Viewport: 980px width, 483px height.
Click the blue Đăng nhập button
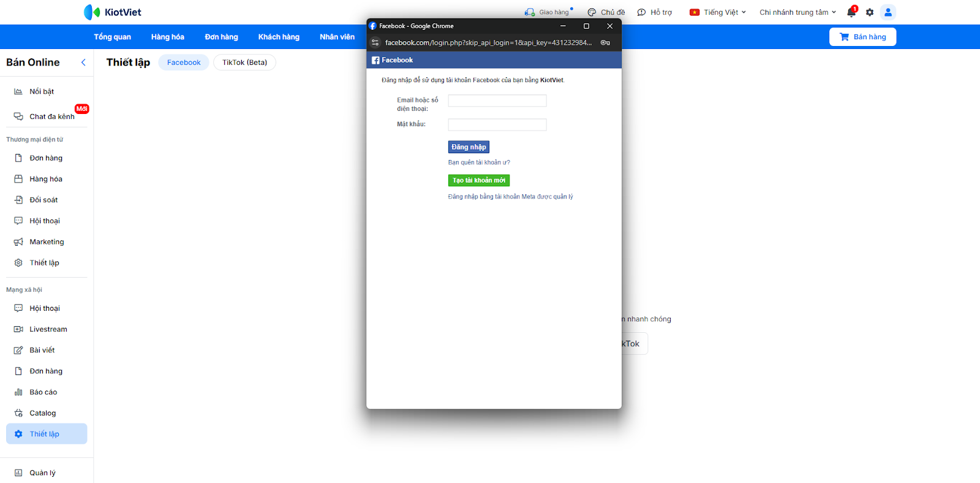pos(469,147)
